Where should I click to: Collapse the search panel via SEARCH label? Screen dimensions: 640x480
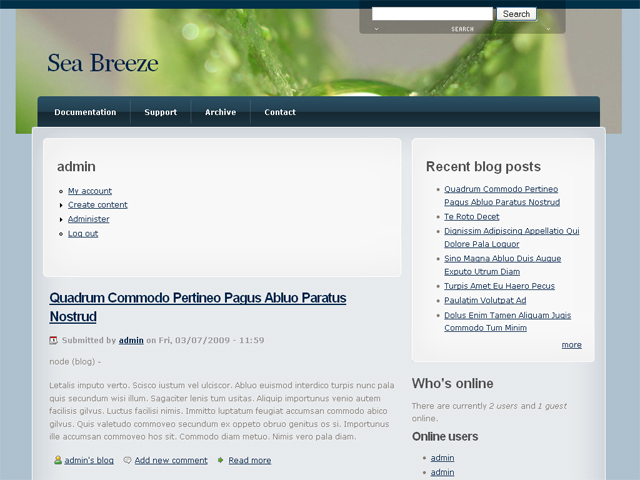[462, 29]
